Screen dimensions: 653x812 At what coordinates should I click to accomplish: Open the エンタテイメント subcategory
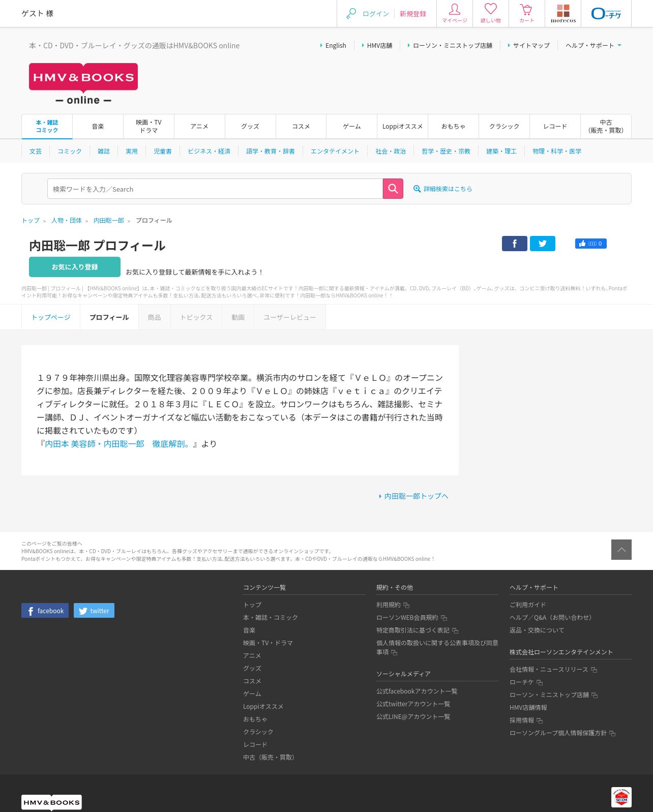(x=335, y=151)
